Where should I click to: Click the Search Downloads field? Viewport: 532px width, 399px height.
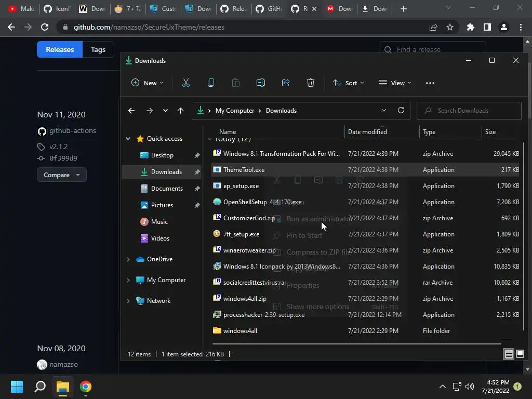tap(469, 111)
